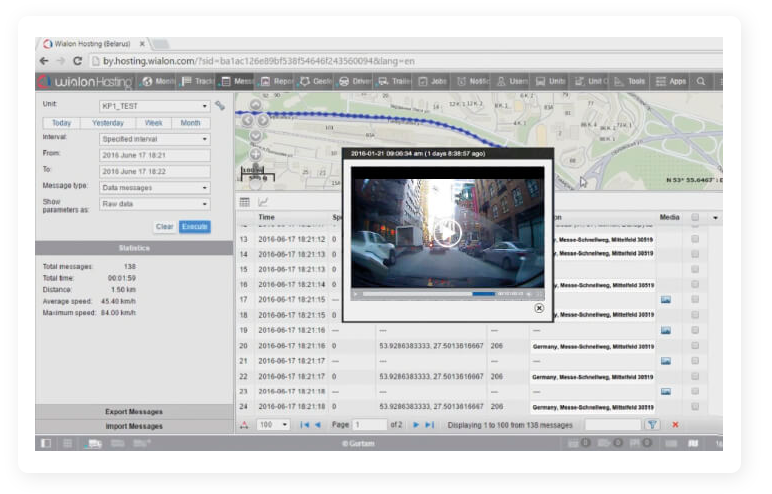Click the To date field

click(x=155, y=172)
